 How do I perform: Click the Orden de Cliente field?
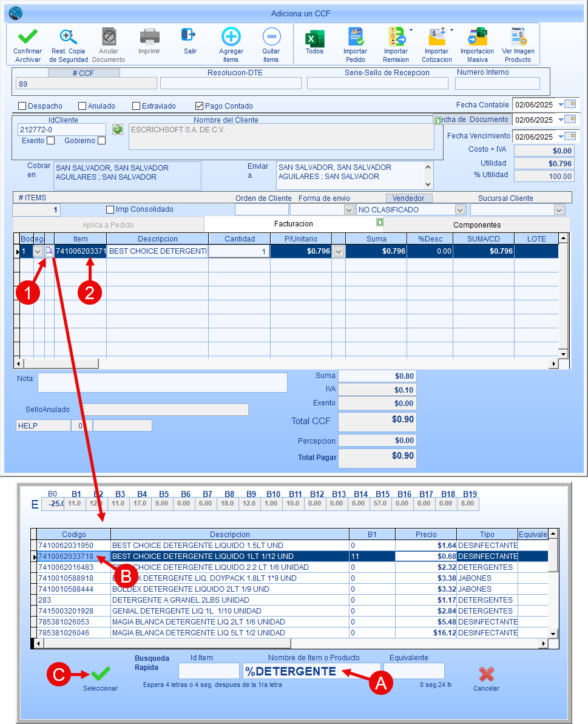pos(262,209)
